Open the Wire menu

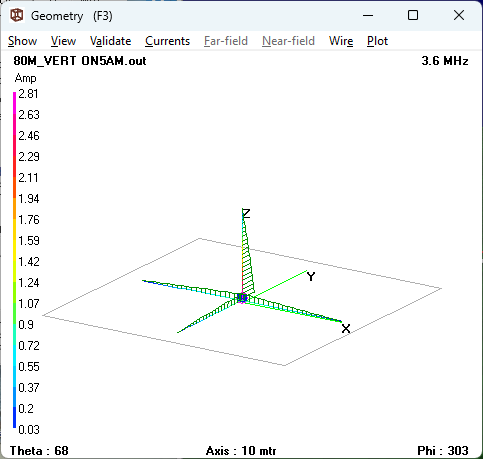(341, 41)
